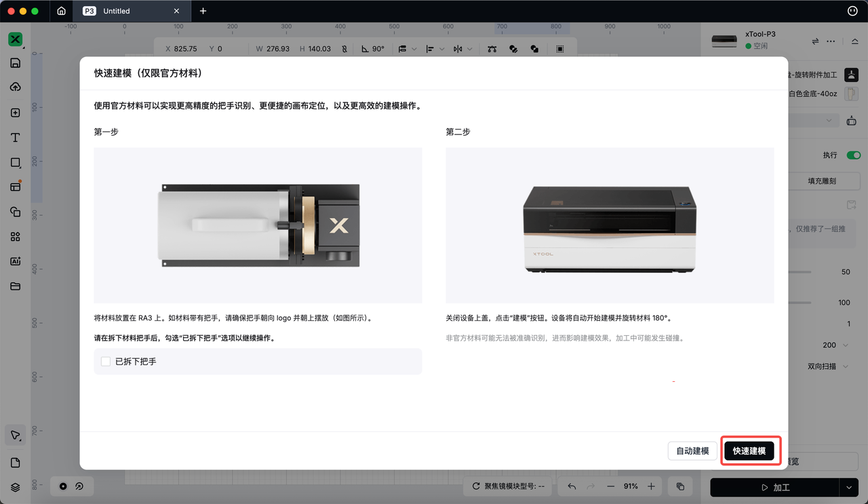868x504 pixels.
Task: Click the 快速建模 button
Action: (749, 451)
